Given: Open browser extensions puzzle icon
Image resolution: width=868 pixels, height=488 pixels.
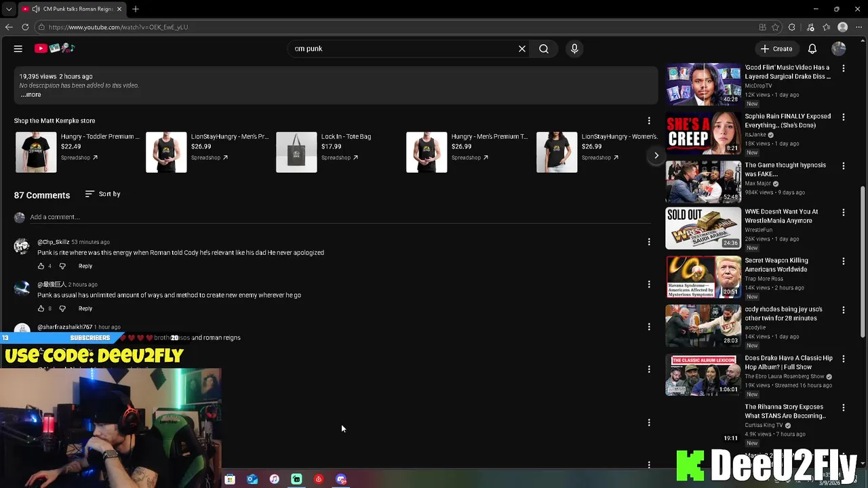Looking at the screenshot, I should pos(792,27).
